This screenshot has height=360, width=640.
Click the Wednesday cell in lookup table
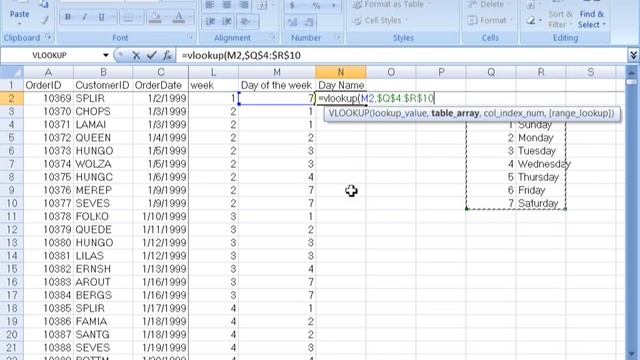pyautogui.click(x=541, y=164)
